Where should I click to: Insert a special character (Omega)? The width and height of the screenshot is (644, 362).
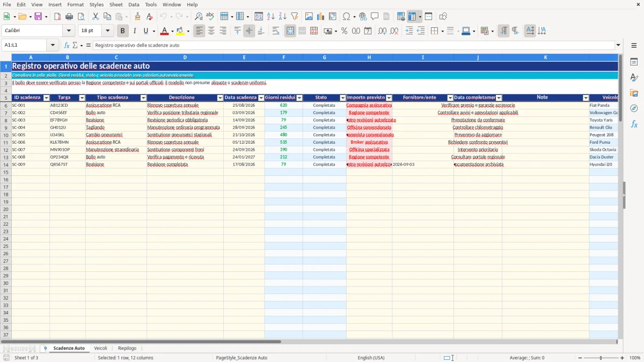[x=346, y=17]
